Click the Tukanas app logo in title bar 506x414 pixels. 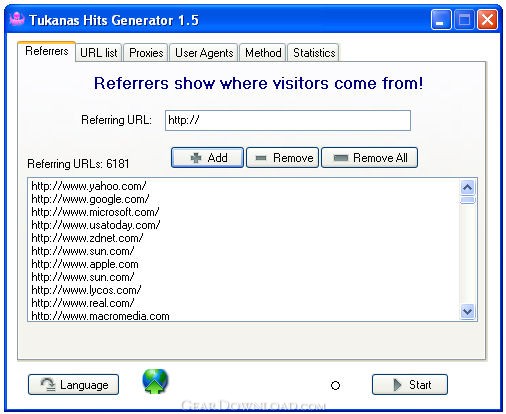click(x=17, y=19)
